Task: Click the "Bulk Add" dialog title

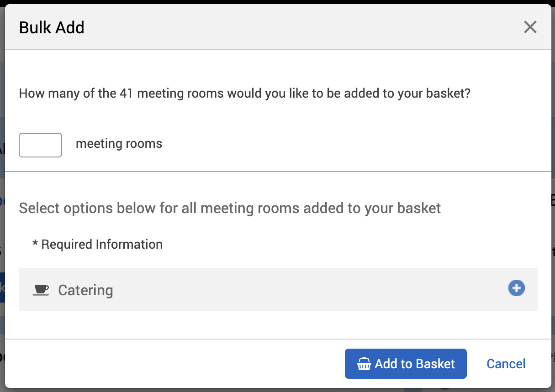Action: pos(52,28)
